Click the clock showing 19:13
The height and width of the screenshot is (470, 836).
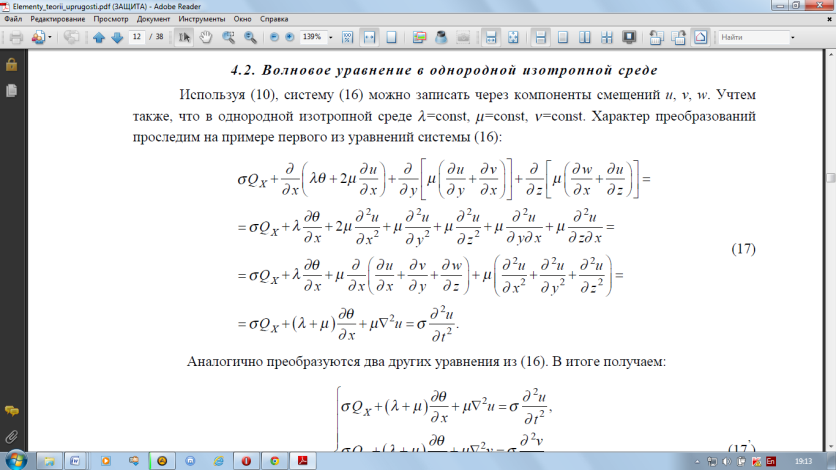tap(803, 461)
